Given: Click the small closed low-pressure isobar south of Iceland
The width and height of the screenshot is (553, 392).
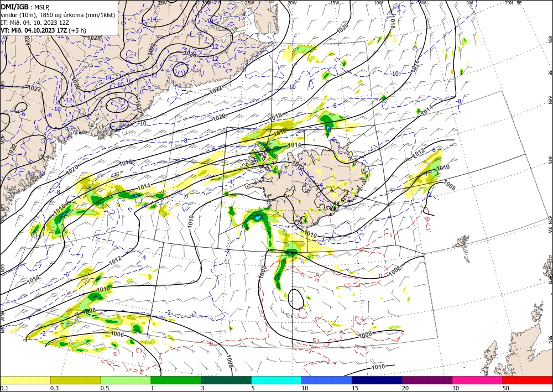Looking at the screenshot, I should (x=295, y=299).
